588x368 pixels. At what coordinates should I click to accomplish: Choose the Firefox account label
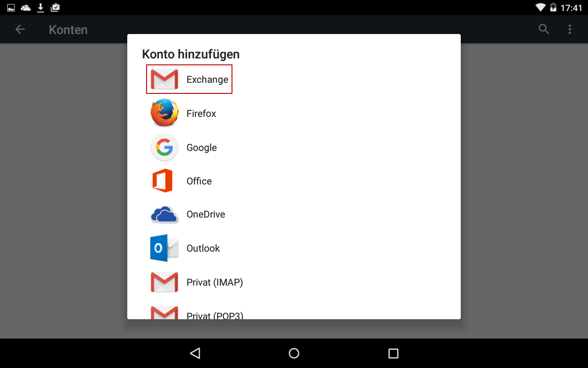[x=201, y=114]
